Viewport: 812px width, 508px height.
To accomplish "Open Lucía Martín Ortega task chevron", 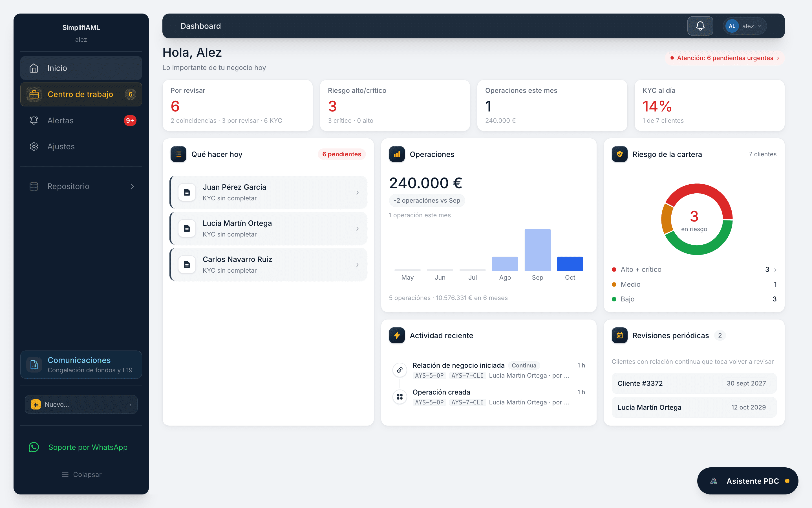I will tap(357, 229).
